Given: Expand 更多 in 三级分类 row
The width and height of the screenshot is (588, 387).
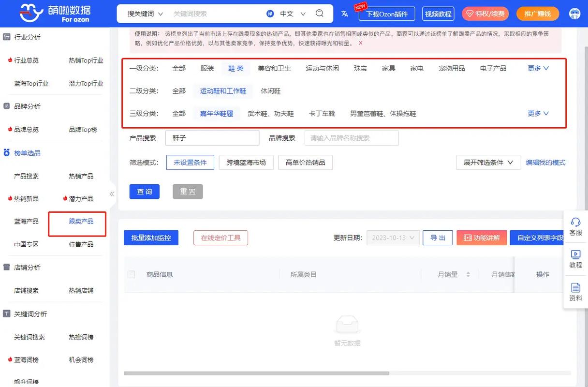Looking at the screenshot, I should coord(538,113).
